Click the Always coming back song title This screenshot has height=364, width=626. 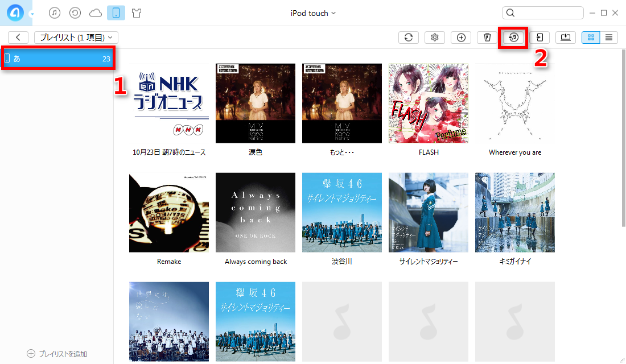tap(256, 262)
